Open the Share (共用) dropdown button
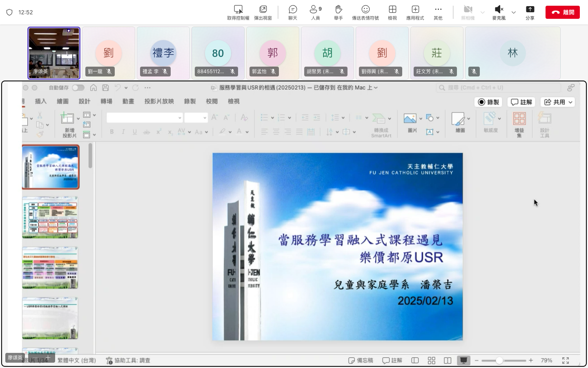Screen dimensions: 588x368 [x=557, y=102]
